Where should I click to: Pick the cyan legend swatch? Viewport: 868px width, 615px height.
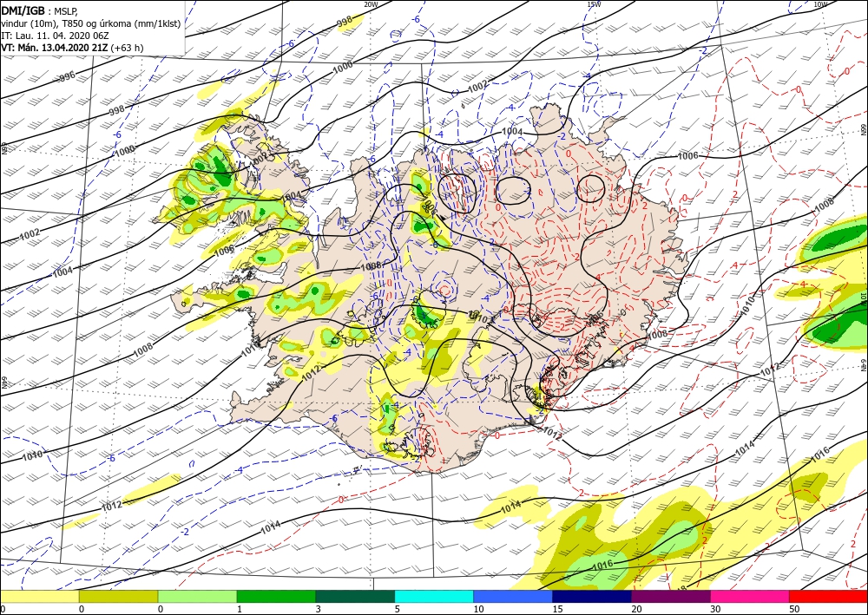(x=434, y=596)
